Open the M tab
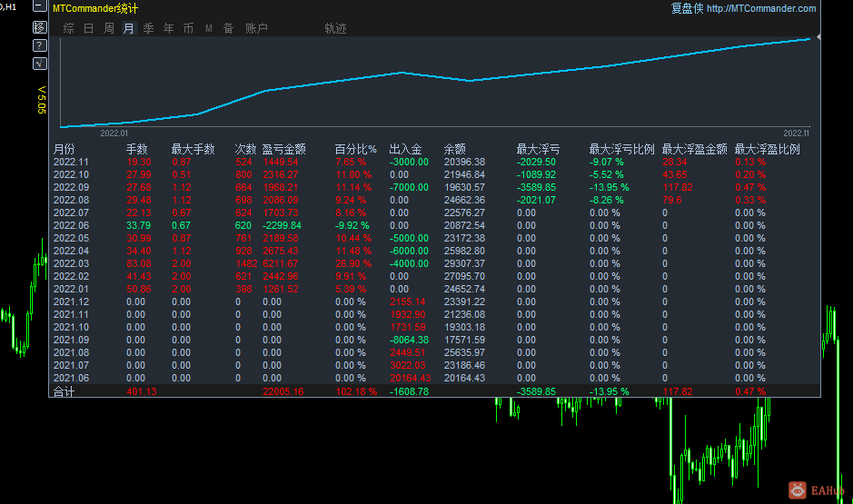Viewport: 853px width, 504px height. 208,28
